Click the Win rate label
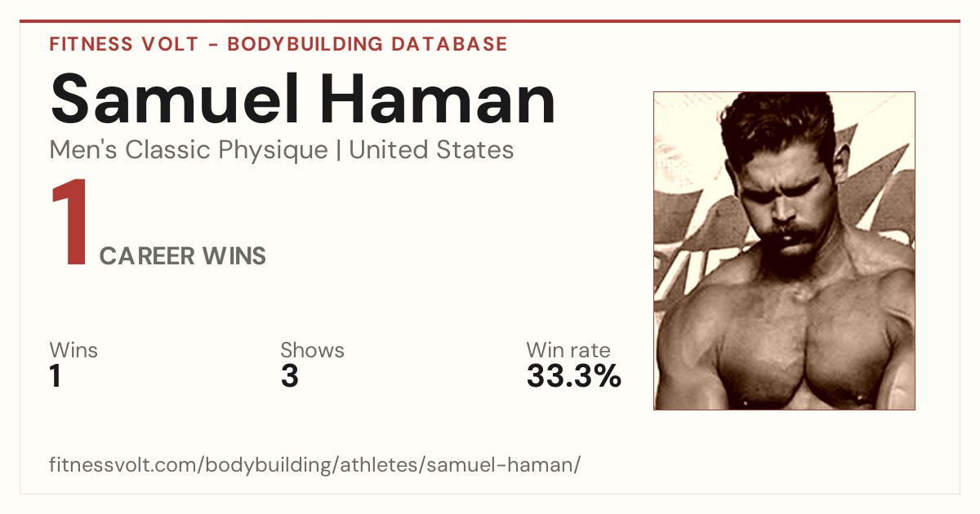Image resolution: width=980 pixels, height=514 pixels. point(568,350)
